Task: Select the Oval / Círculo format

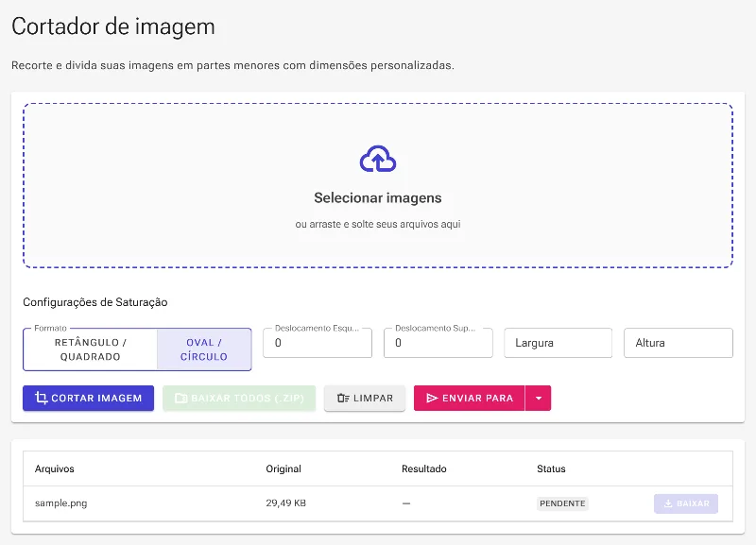Action: pyautogui.click(x=204, y=349)
